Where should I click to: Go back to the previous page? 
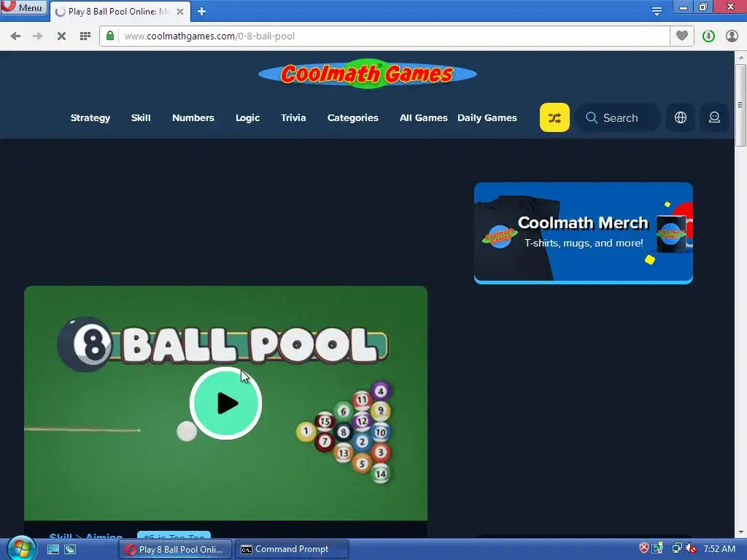[15, 36]
